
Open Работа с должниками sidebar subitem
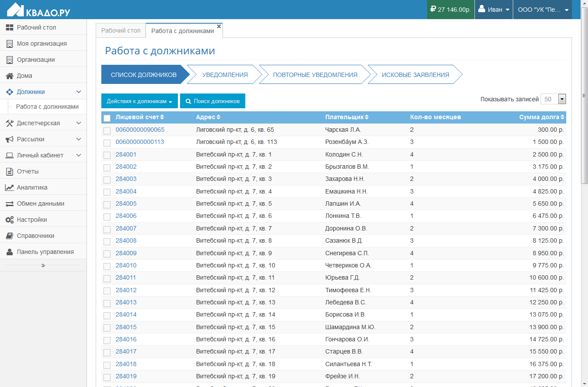point(47,107)
